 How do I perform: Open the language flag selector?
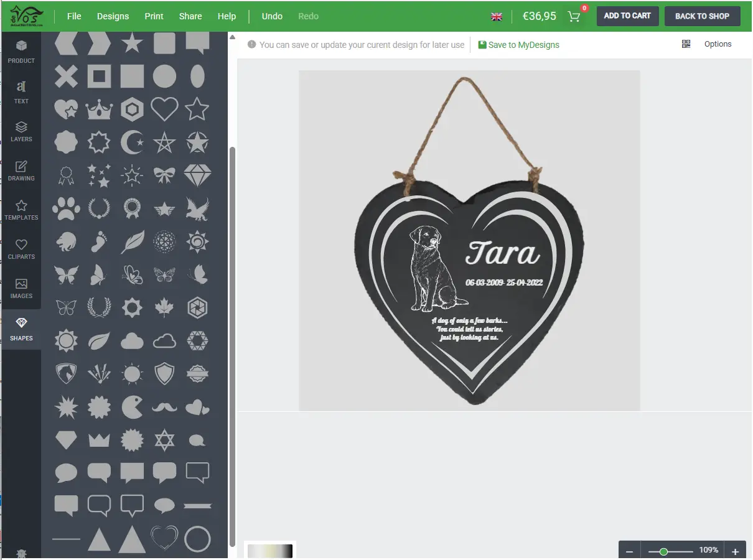tap(497, 17)
